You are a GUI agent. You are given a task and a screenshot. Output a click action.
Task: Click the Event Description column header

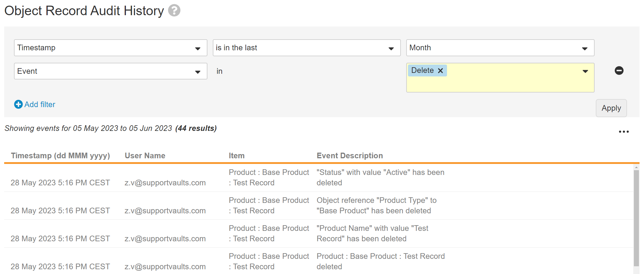350,155
